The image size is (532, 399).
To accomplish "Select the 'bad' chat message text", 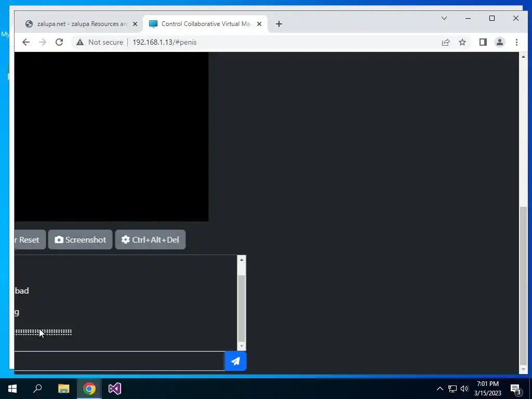I will coord(22,291).
